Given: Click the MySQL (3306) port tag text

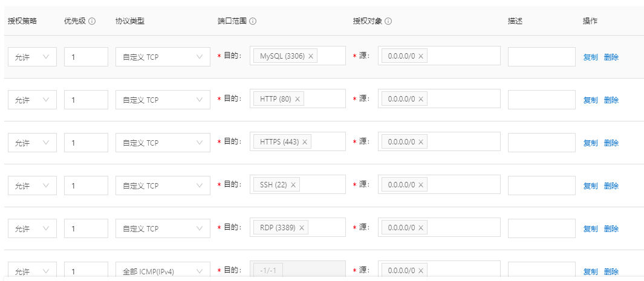Looking at the screenshot, I should click(x=282, y=56).
